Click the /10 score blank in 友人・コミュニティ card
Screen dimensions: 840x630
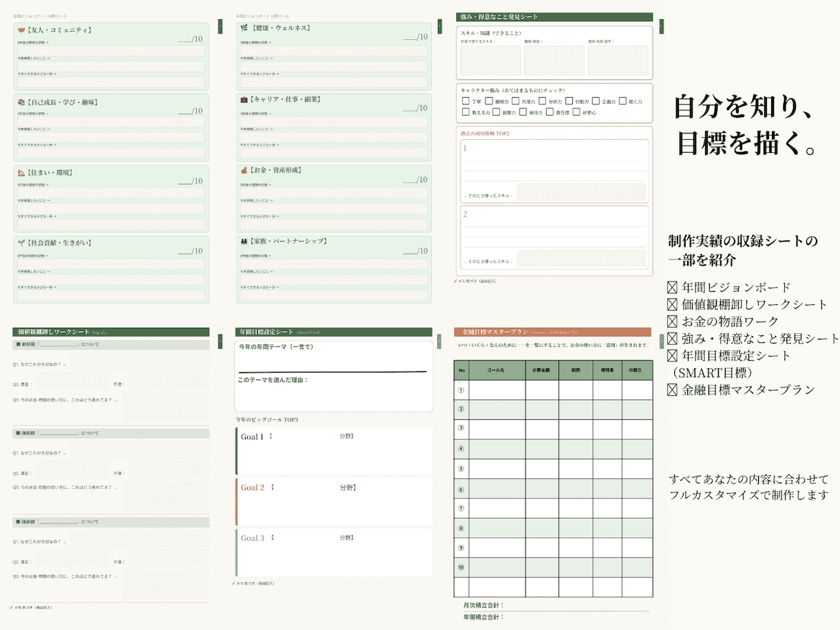point(190,40)
